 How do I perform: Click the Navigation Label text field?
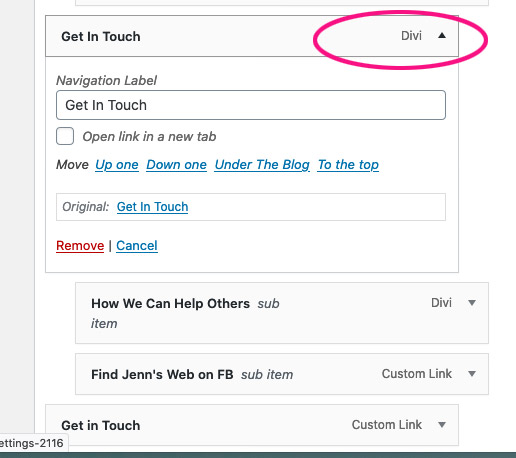tap(251, 105)
